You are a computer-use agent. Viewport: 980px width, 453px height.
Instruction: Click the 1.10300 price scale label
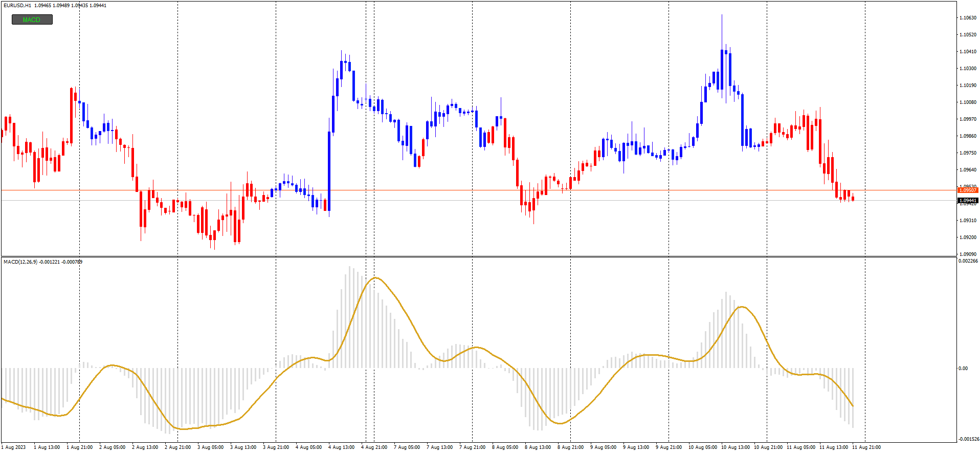coord(968,69)
